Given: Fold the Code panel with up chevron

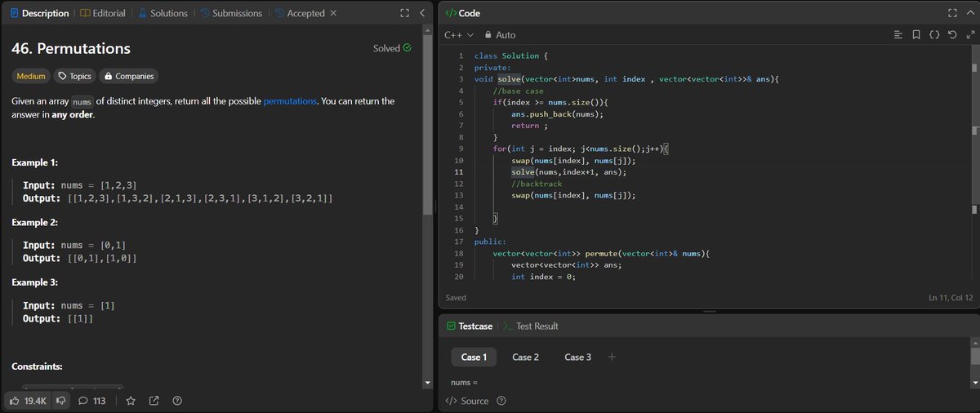Looking at the screenshot, I should click(969, 13).
